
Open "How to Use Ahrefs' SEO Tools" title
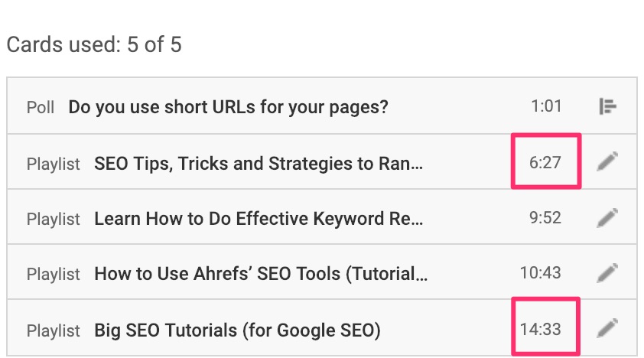click(259, 273)
